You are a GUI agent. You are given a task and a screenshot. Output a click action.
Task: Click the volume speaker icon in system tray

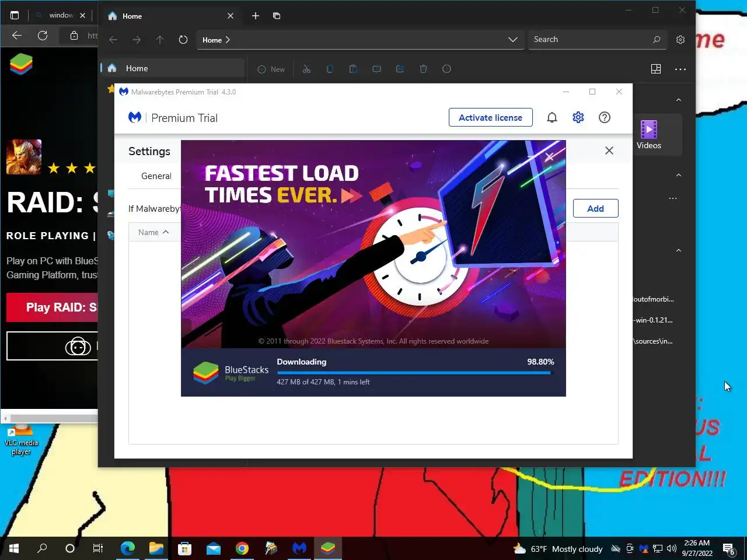pos(672,548)
